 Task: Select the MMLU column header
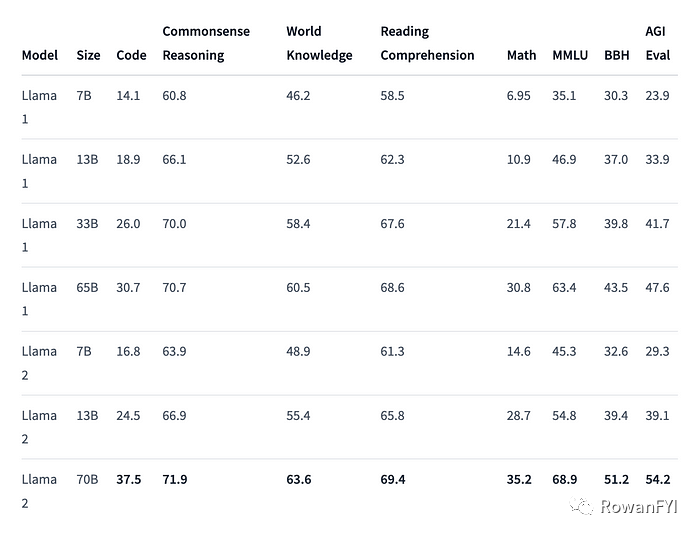[570, 55]
